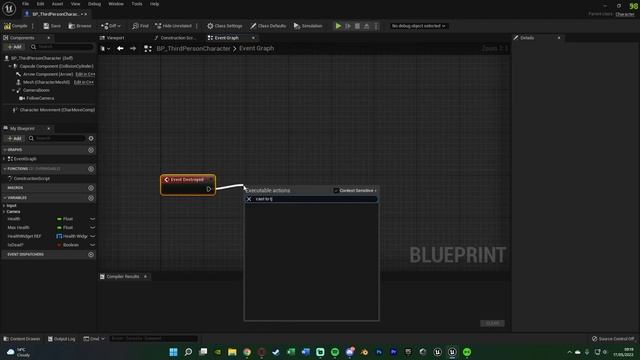Expand HealthWidget REF row arrow

[x=93, y=236]
